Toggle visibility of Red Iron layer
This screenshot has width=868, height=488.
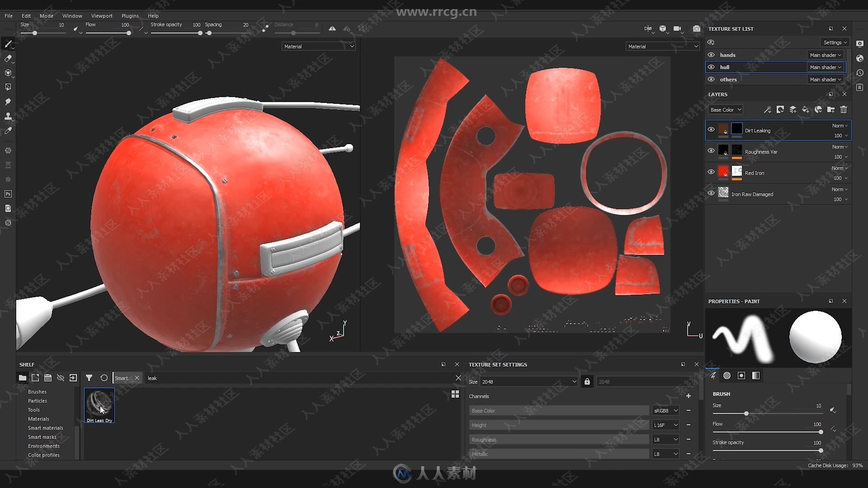click(x=711, y=172)
